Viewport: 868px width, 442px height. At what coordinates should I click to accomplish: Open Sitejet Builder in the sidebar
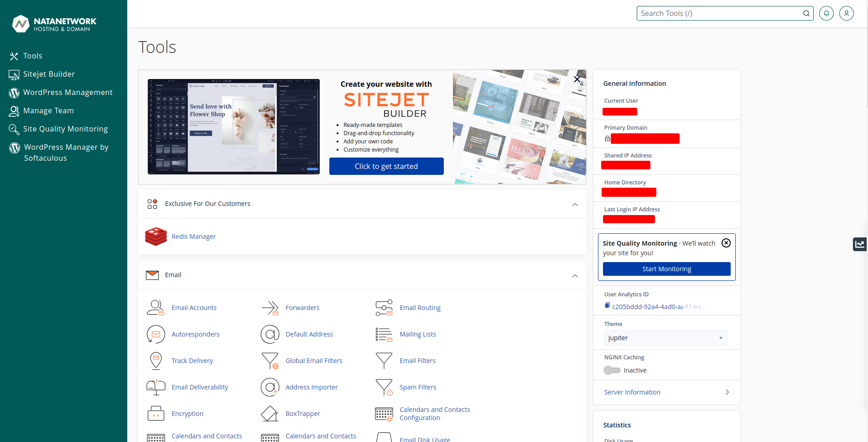(49, 74)
